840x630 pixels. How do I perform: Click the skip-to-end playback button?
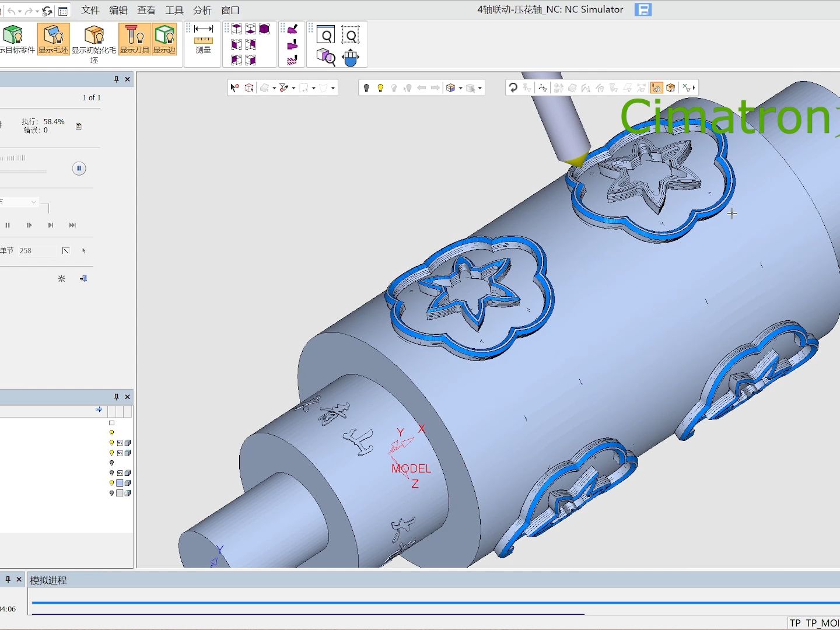[x=72, y=225]
